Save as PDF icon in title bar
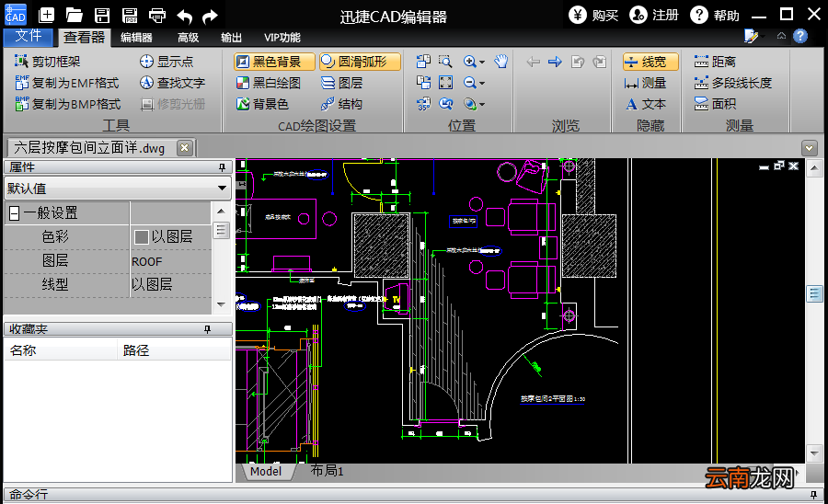 (130, 16)
